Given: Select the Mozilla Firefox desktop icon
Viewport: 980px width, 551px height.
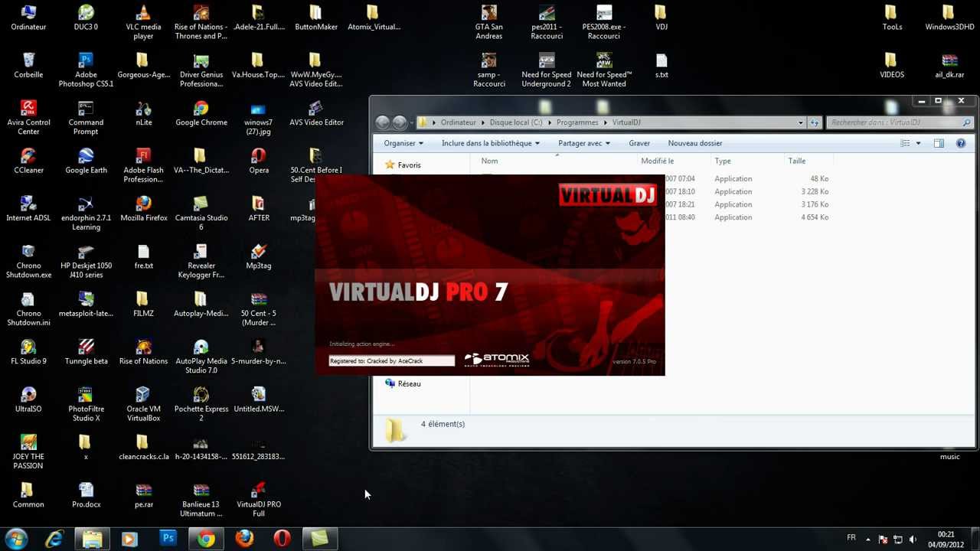Looking at the screenshot, I should [x=143, y=208].
